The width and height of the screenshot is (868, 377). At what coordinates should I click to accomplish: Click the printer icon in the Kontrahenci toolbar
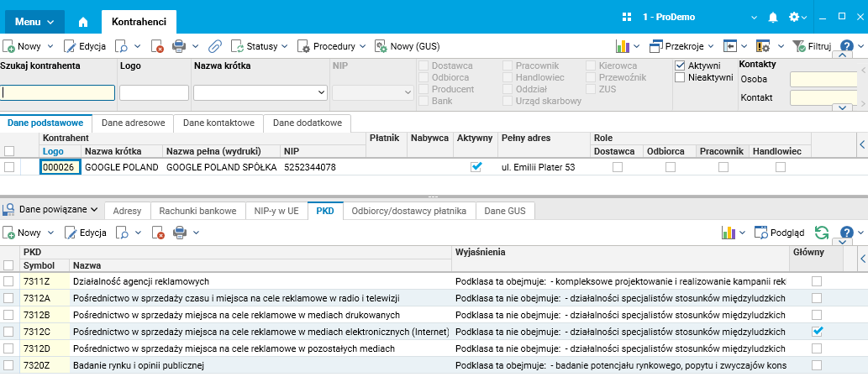(179, 46)
